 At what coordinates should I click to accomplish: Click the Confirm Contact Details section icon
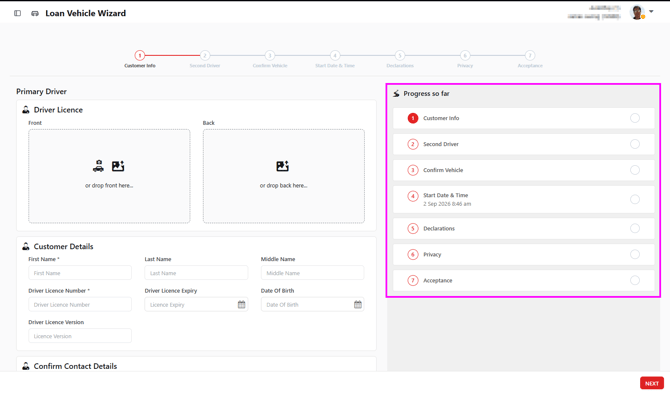click(26, 366)
